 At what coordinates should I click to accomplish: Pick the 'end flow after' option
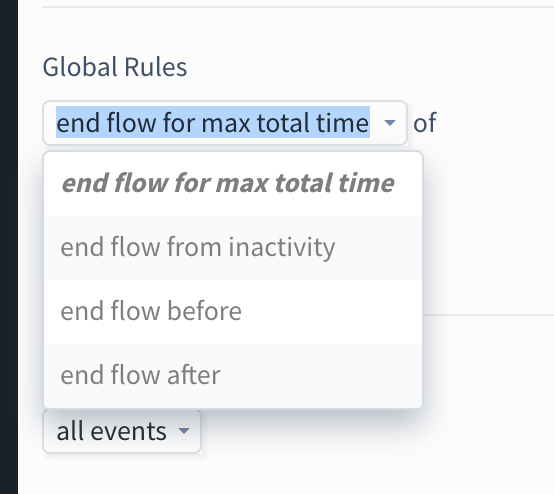click(233, 375)
